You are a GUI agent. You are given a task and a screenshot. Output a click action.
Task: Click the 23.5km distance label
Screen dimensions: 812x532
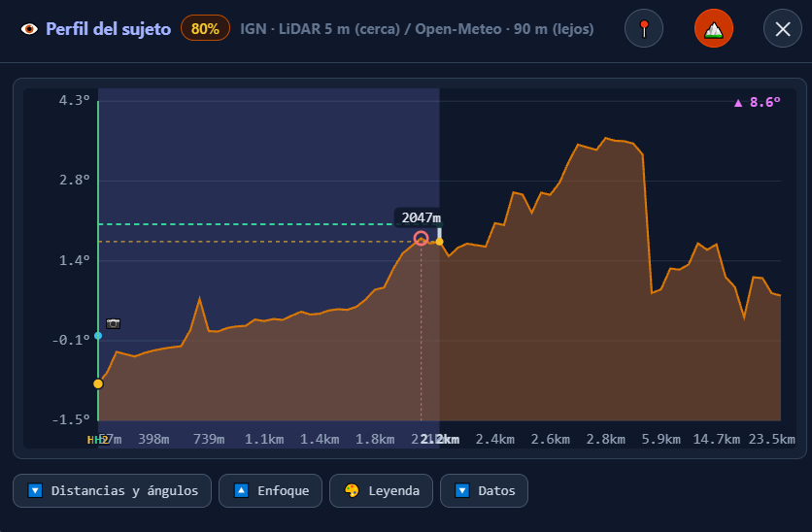point(771,440)
